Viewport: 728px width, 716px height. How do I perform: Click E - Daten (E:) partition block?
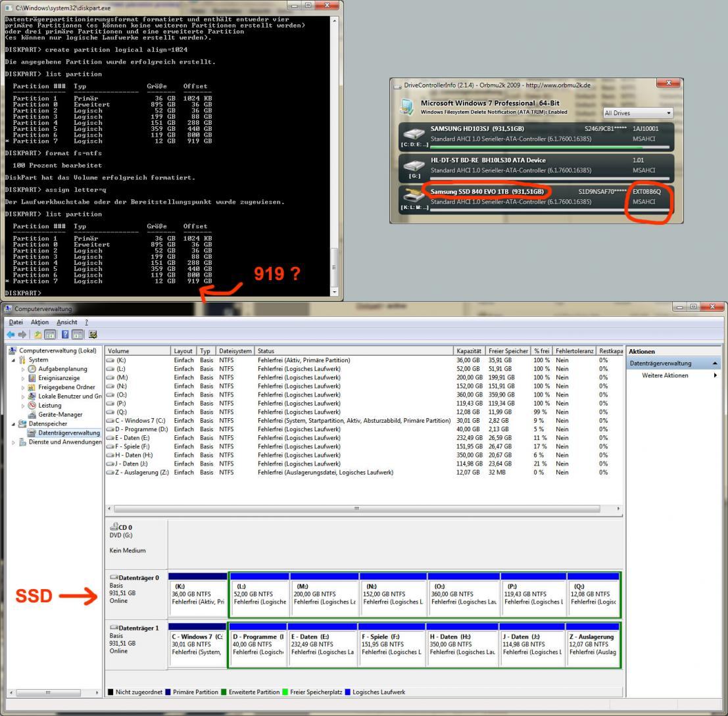point(322,644)
